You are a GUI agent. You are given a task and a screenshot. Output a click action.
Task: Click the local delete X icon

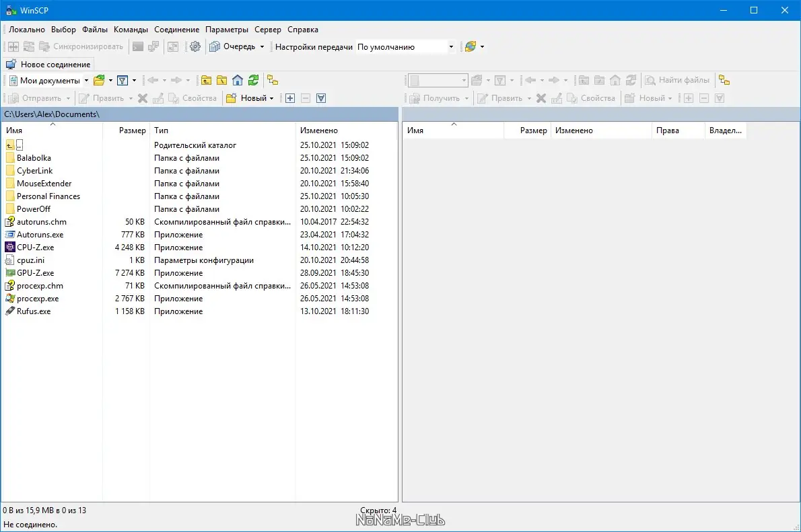[143, 98]
